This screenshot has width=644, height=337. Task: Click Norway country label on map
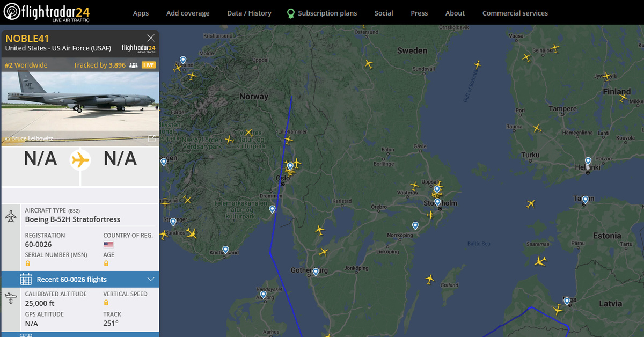254,97
